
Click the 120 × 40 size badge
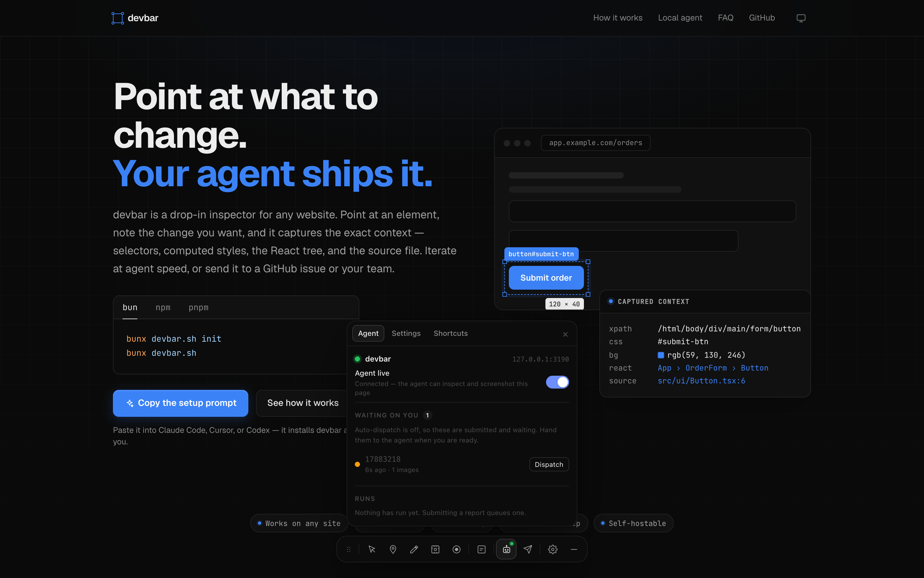[x=564, y=304]
